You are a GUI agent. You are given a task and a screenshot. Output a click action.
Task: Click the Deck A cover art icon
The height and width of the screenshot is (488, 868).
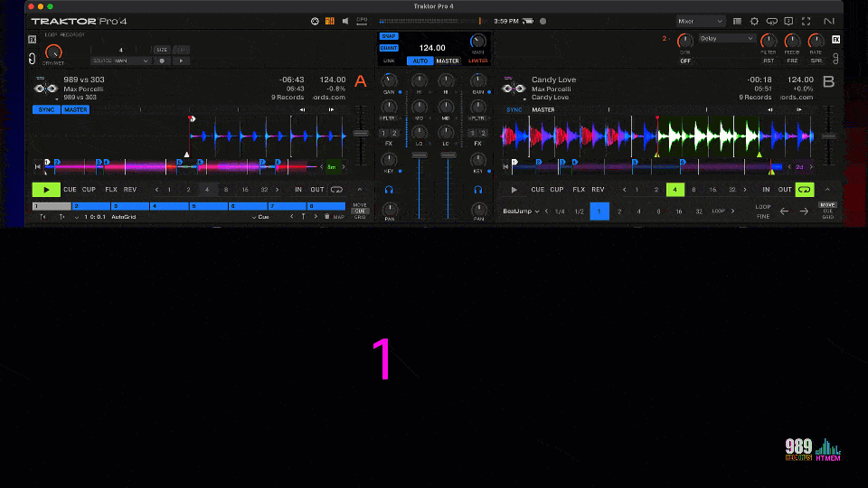coord(46,89)
